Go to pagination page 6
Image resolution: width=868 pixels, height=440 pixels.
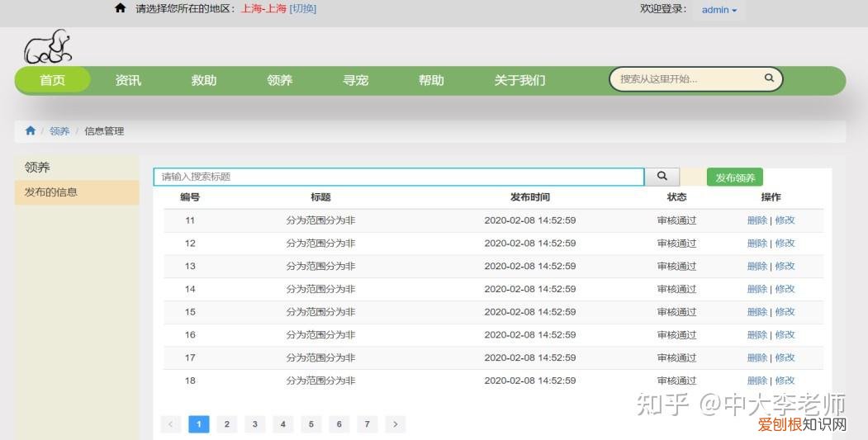click(339, 424)
